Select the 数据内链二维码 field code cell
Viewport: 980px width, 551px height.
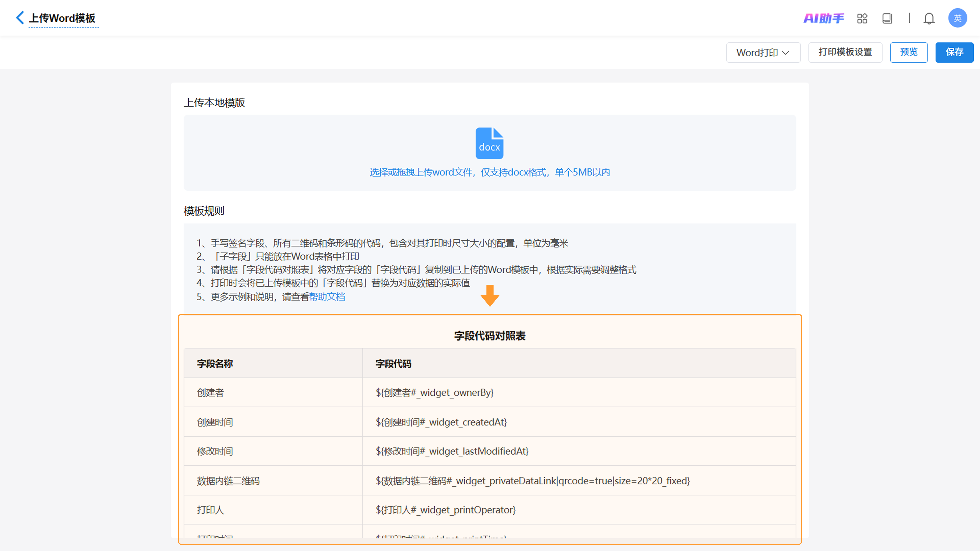[533, 481]
